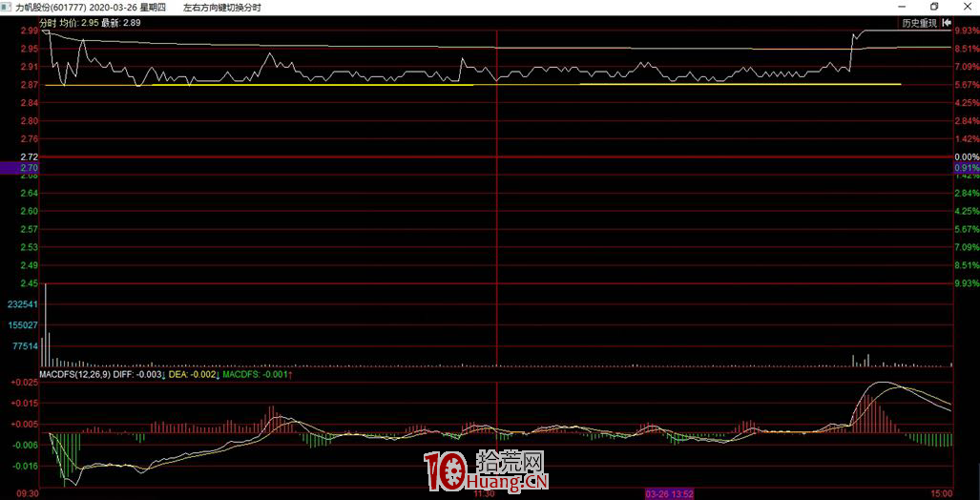980x500 pixels.
Task: Click the yellow horizontal support line at 2.87
Action: pyautogui.click(x=473, y=84)
